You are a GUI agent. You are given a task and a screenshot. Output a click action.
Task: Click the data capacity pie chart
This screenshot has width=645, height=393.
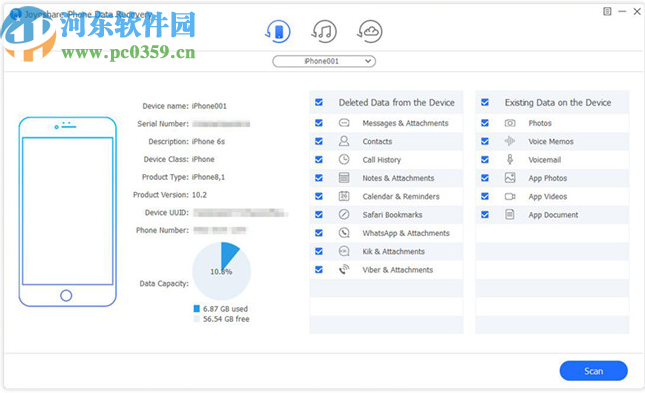tap(221, 271)
